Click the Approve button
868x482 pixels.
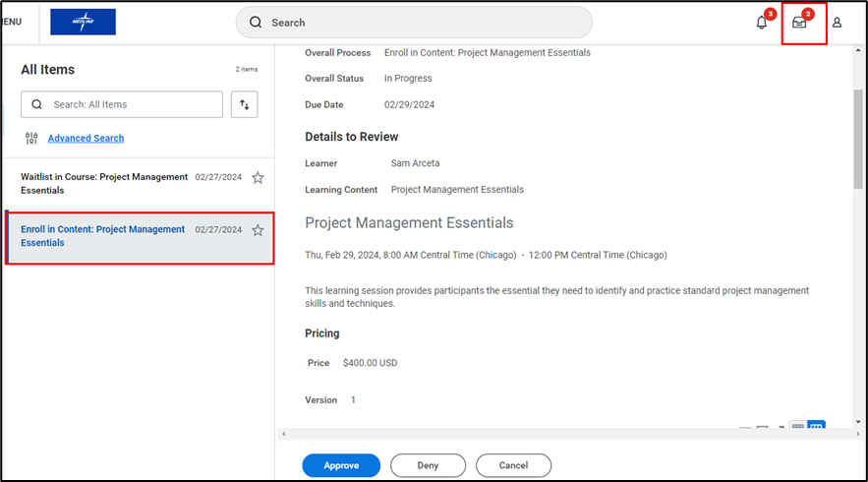coord(341,465)
